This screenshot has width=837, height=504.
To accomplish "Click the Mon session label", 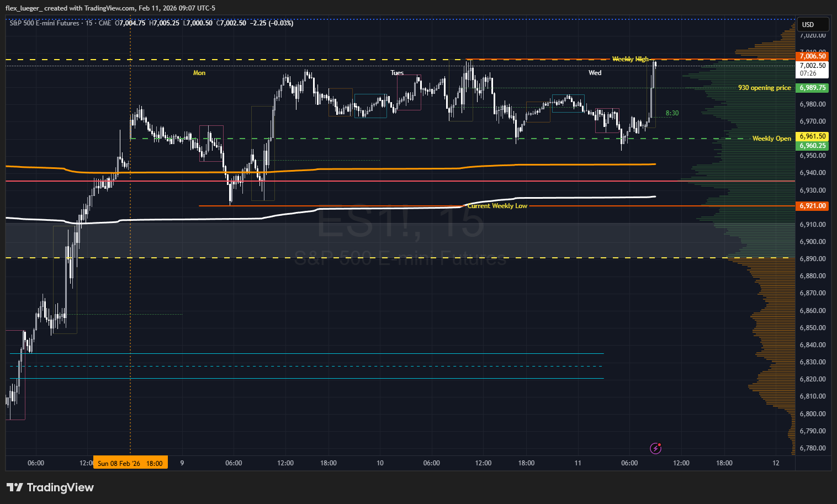I will click(x=199, y=73).
